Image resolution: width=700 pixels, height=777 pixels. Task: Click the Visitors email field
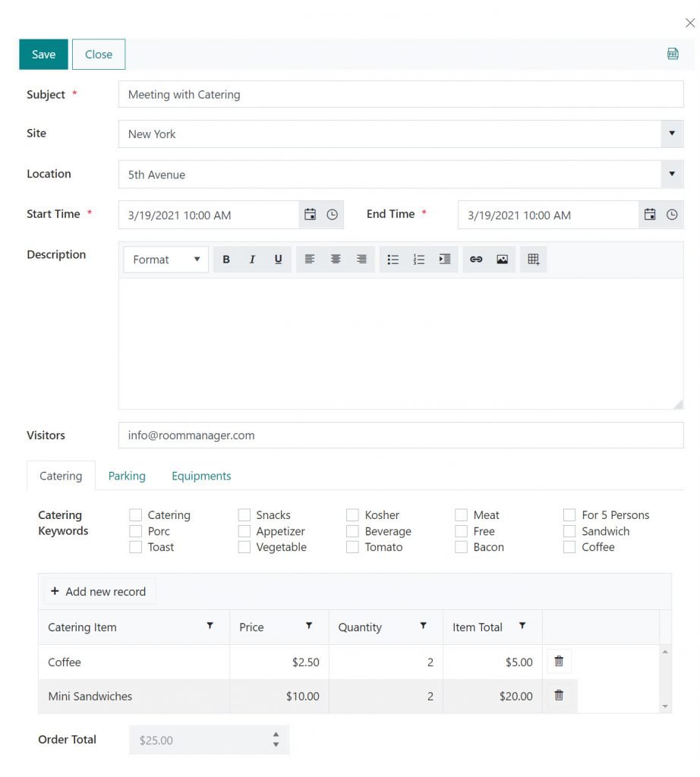tap(400, 436)
